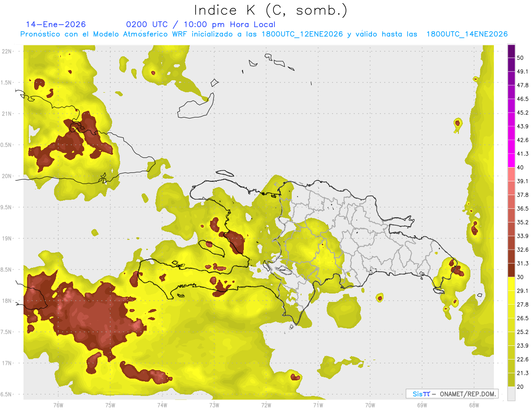
Task: Click the time text "0200 UTC / 10:00 pm Hora Local"
Action: [201, 24]
